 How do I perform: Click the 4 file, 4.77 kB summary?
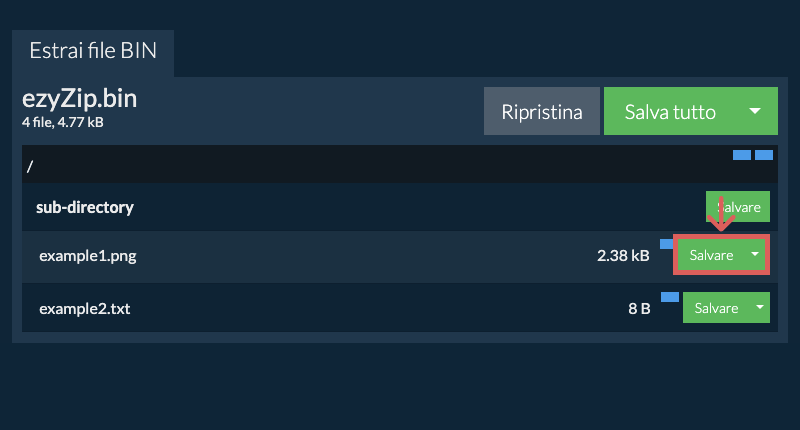[x=63, y=122]
